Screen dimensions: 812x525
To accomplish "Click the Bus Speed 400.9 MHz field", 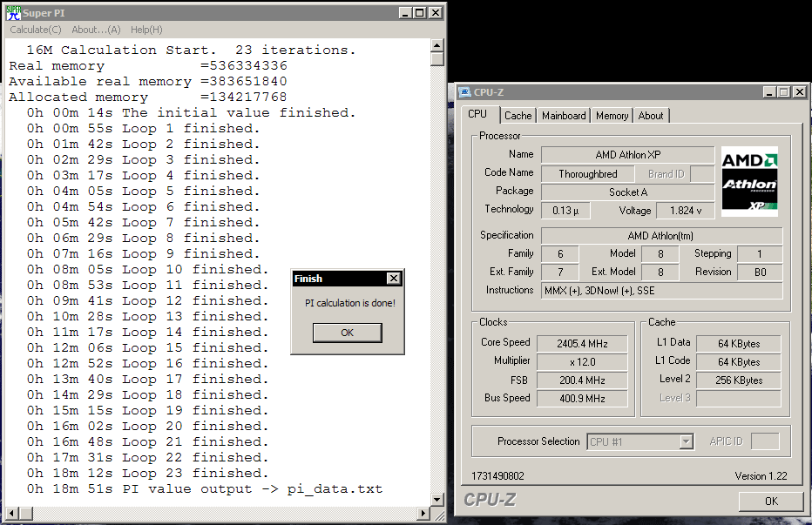I will (x=582, y=398).
